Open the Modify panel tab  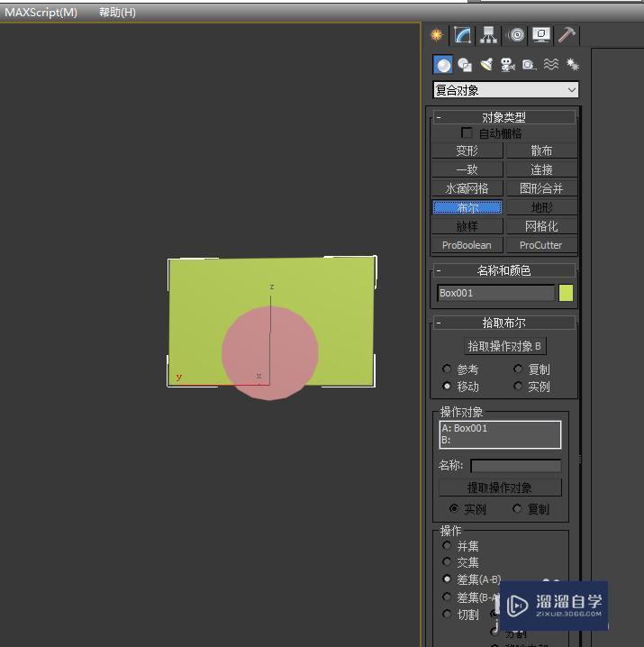[462, 35]
